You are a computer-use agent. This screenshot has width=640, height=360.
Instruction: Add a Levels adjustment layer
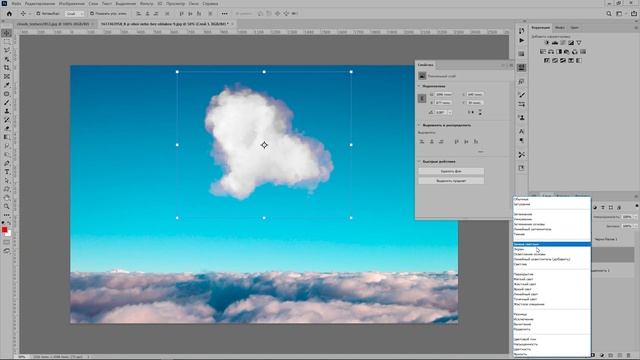click(555, 43)
